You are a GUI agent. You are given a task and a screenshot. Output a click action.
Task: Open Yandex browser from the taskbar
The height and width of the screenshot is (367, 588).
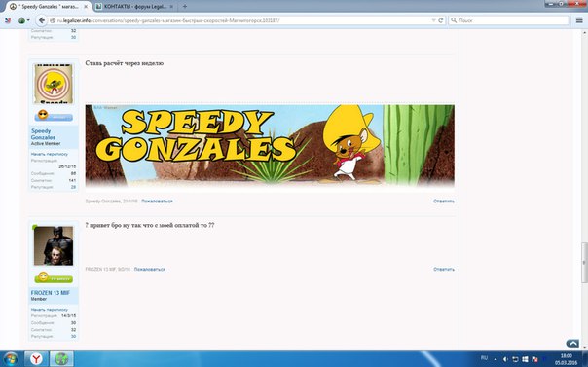[36, 359]
